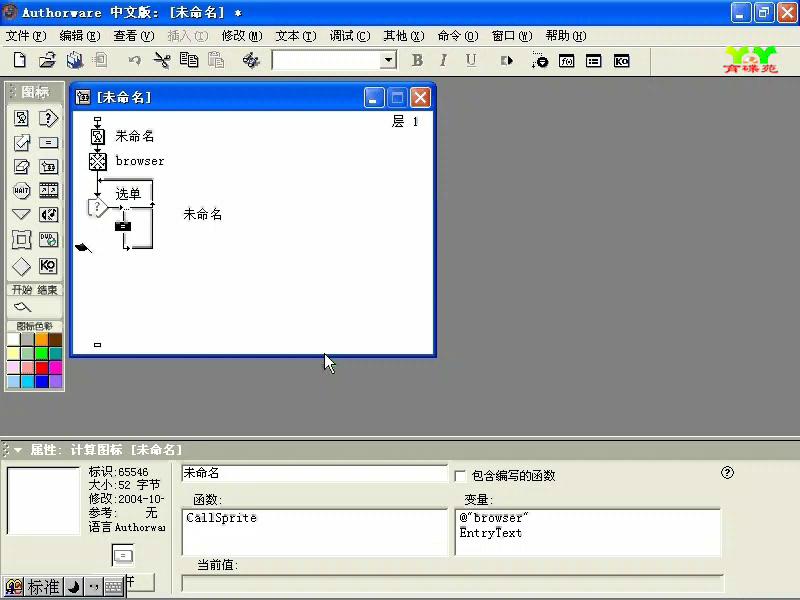The image size is (800, 600).
Task: Click the IME soft keyboard icon
Action: (x=114, y=587)
